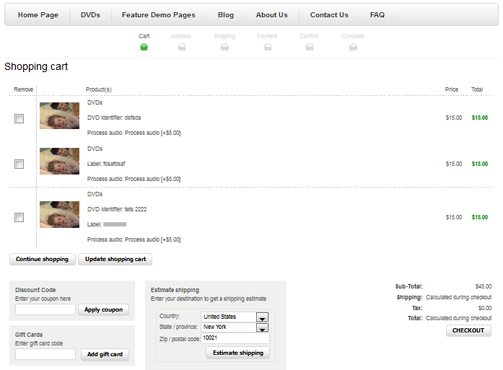503x370 pixels.
Task: Click the DVDs product name above Label fdsafdsaf
Action: click(95, 149)
